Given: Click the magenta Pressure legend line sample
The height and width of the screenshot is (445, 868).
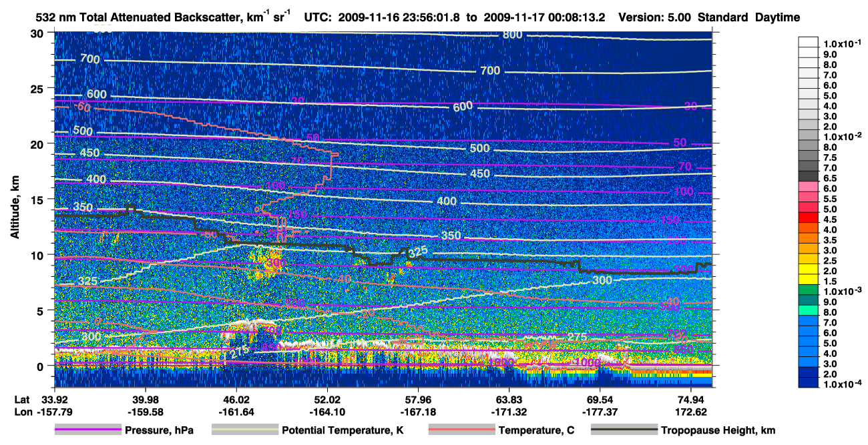Looking at the screenshot, I should point(88,430).
